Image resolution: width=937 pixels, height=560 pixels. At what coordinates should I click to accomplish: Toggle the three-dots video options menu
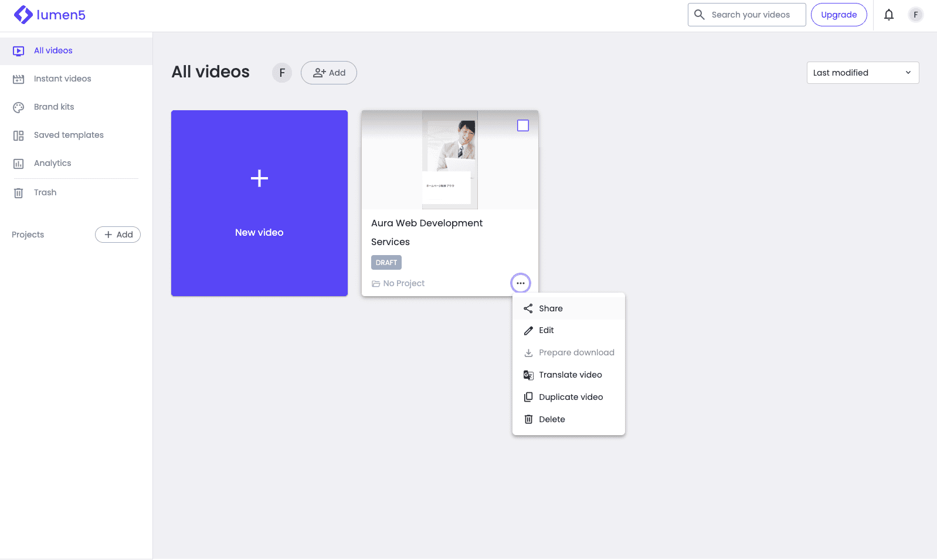520,283
